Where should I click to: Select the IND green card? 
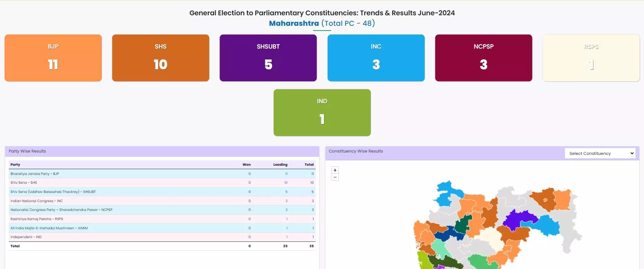click(322, 112)
